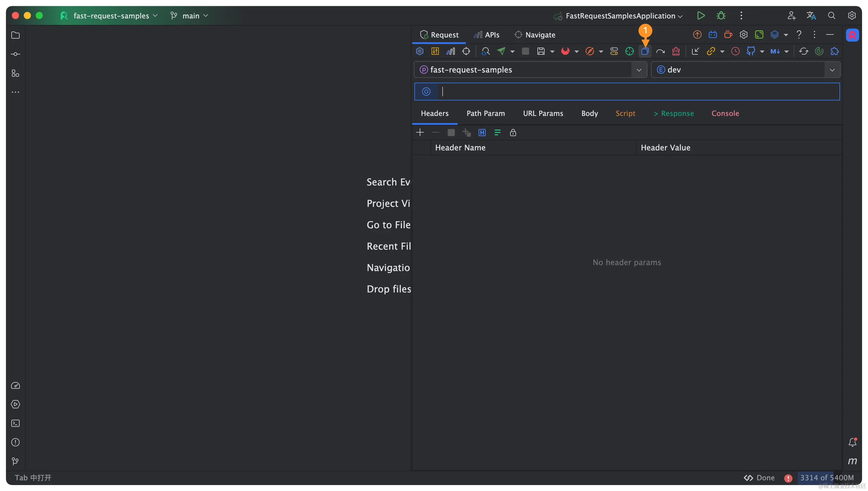868x491 pixels.
Task: Open the Console tab
Action: pos(725,113)
